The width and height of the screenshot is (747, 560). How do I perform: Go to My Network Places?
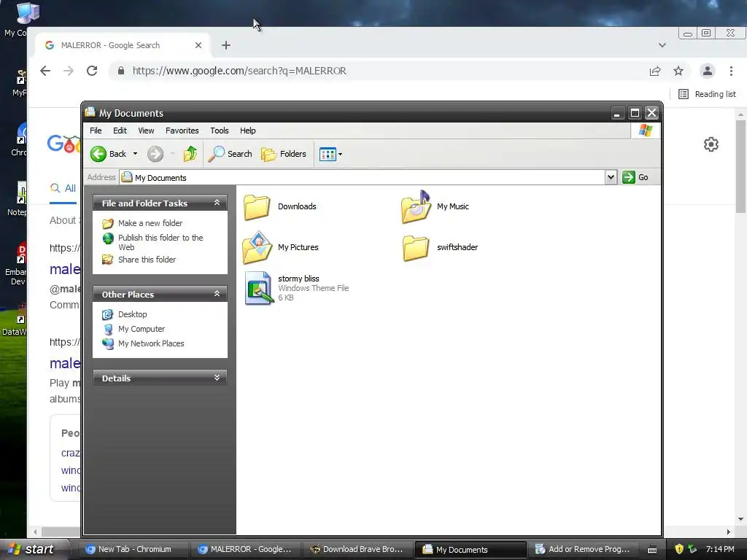150,343
